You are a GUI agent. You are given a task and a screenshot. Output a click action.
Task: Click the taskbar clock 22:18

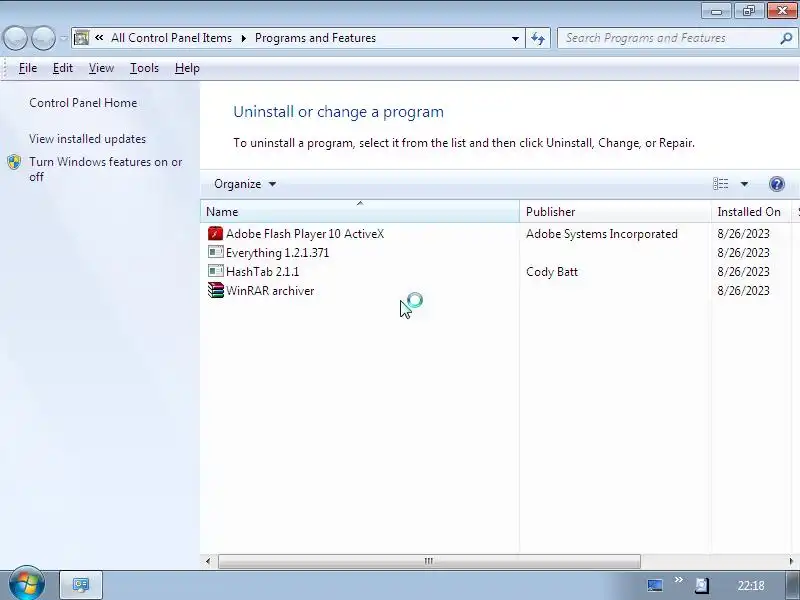pyautogui.click(x=751, y=586)
